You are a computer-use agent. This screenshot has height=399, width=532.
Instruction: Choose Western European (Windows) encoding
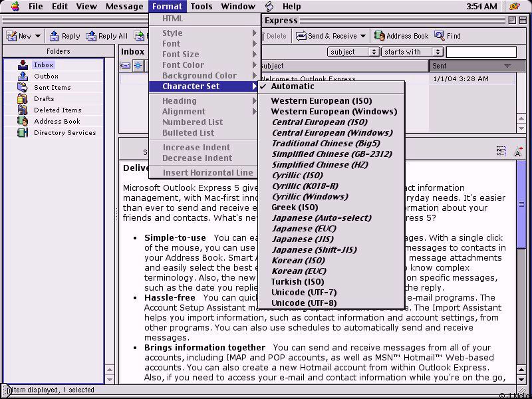point(331,111)
